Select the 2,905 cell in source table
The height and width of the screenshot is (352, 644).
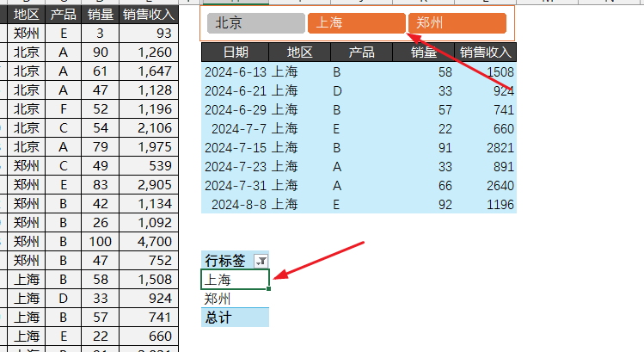click(149, 184)
